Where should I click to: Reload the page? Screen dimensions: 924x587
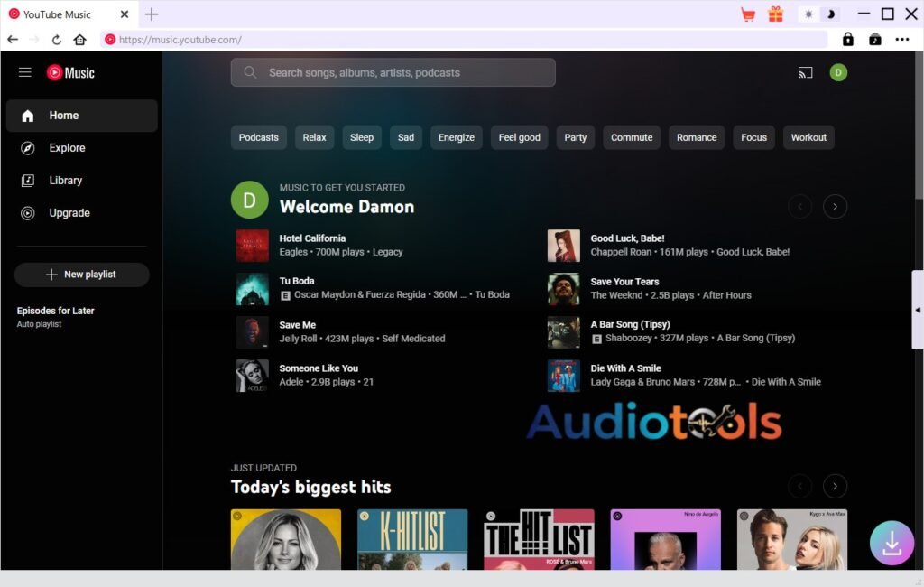point(57,40)
